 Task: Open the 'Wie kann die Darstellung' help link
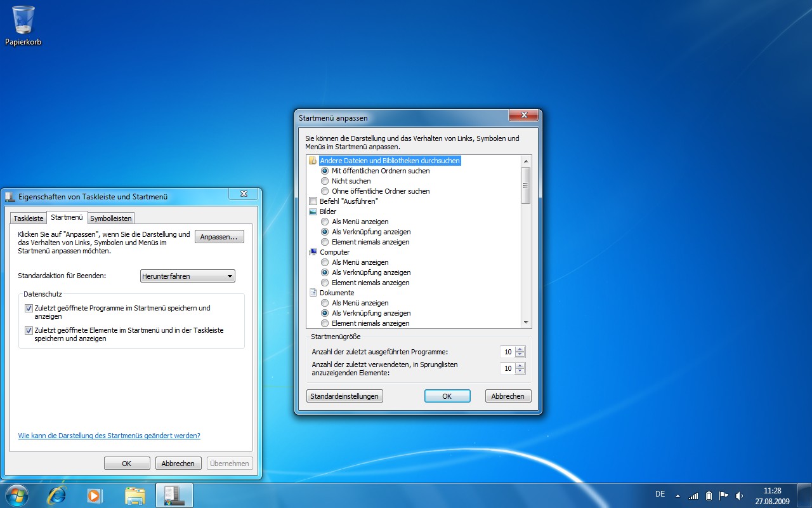(x=108, y=436)
